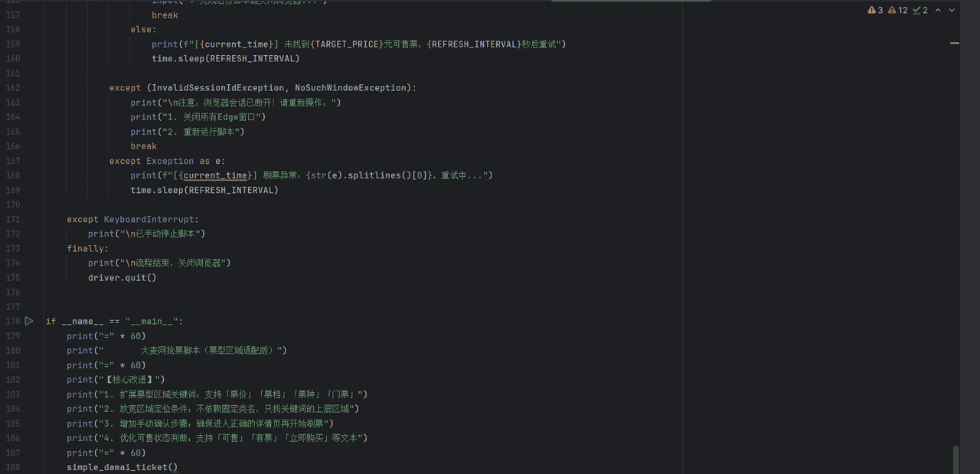Click the green typo checkmark showing 2

[920, 11]
